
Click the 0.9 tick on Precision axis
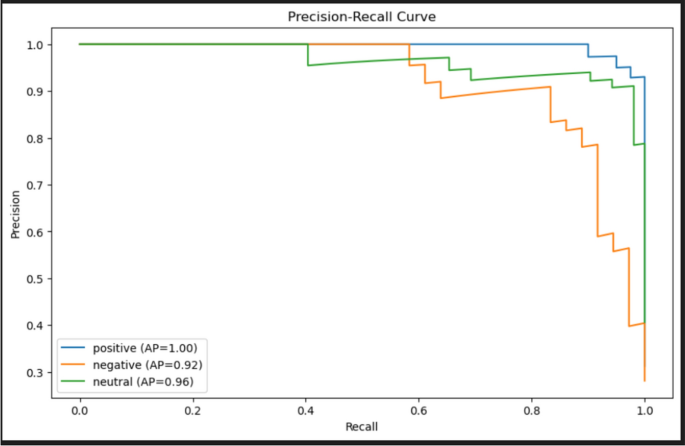pos(36,91)
